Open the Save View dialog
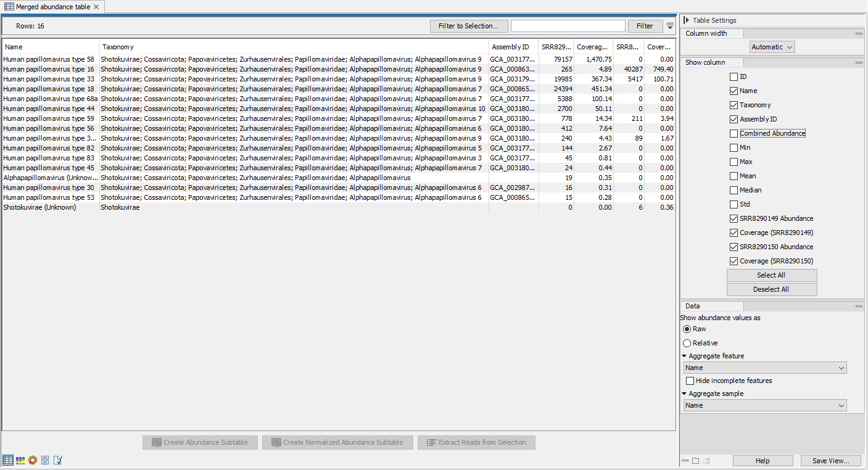Screen dimensions: 868x470 (831, 461)
